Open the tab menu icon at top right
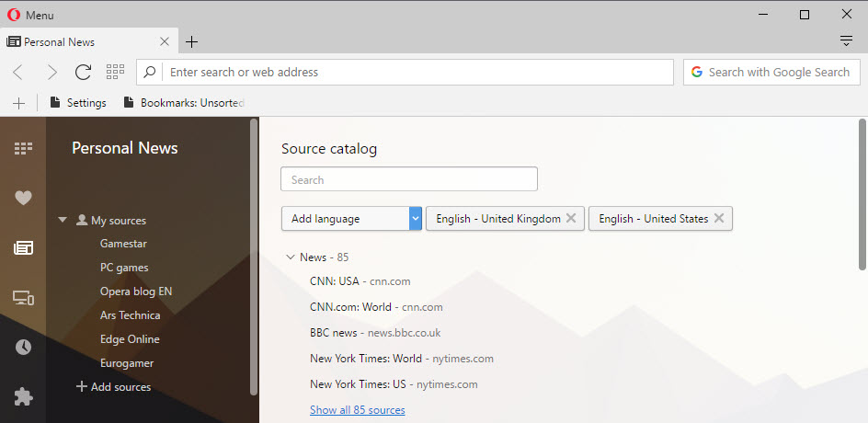The image size is (868, 423). click(846, 41)
